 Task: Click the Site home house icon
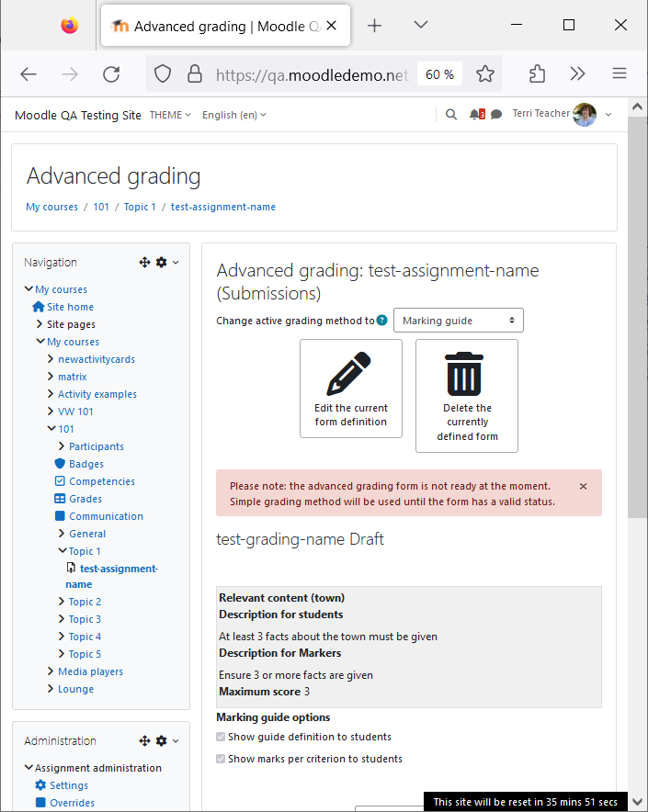tap(38, 307)
